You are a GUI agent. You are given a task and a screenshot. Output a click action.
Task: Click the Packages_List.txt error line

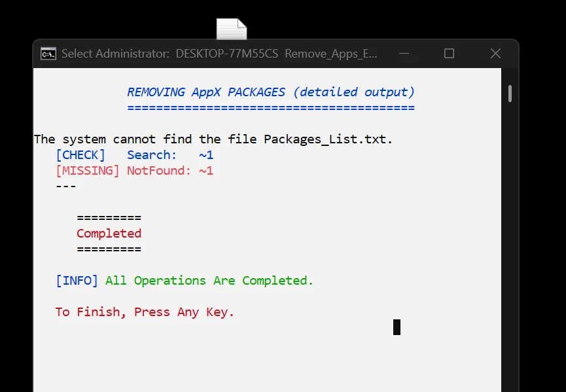(x=213, y=139)
